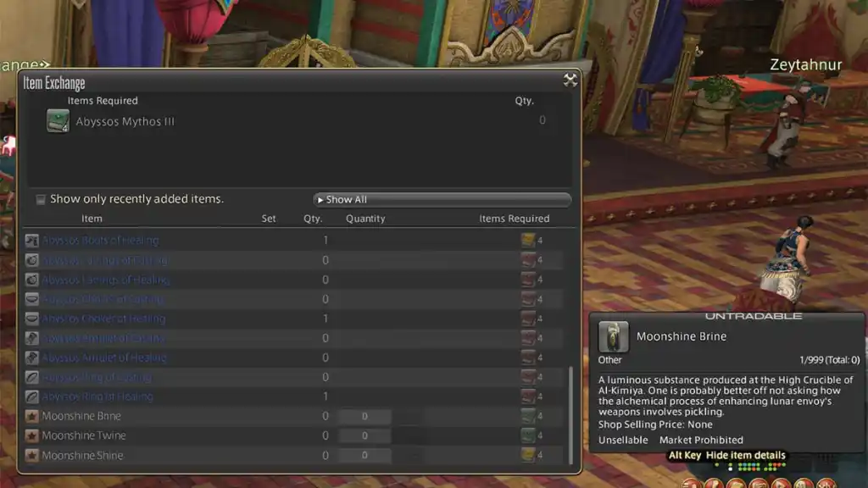
Task: Click the Abyssos Ring of Healing icon
Action: [x=31, y=396]
